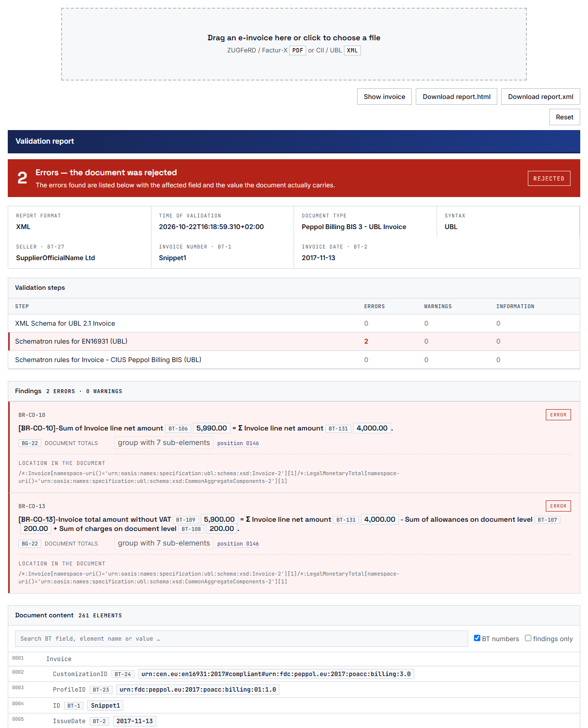Viewport: 588px width, 728px height.
Task: Select the Invoice root element row
Action: coord(294,659)
